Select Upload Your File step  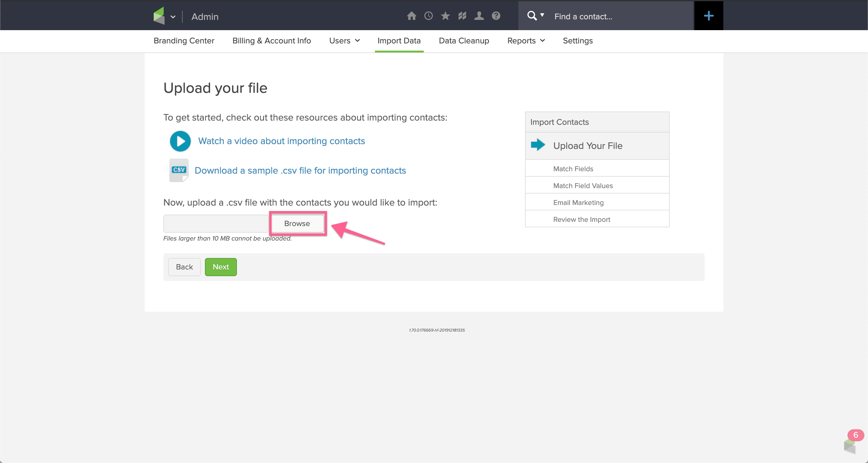point(597,146)
